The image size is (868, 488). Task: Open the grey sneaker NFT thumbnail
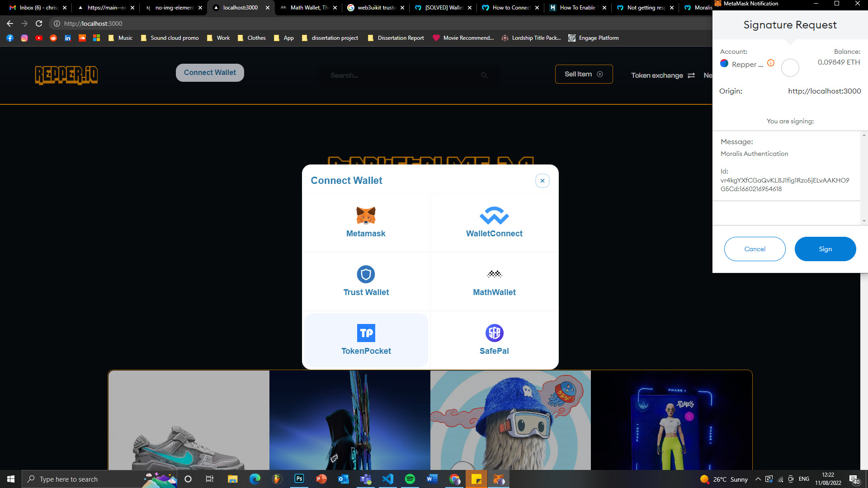[x=189, y=420]
